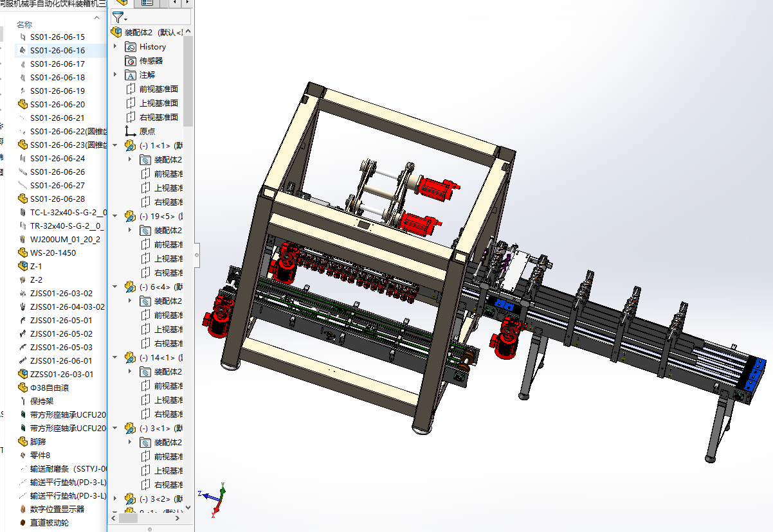Expand the 注解 annotations folder
This screenshot has width=773, height=532.
(x=115, y=75)
